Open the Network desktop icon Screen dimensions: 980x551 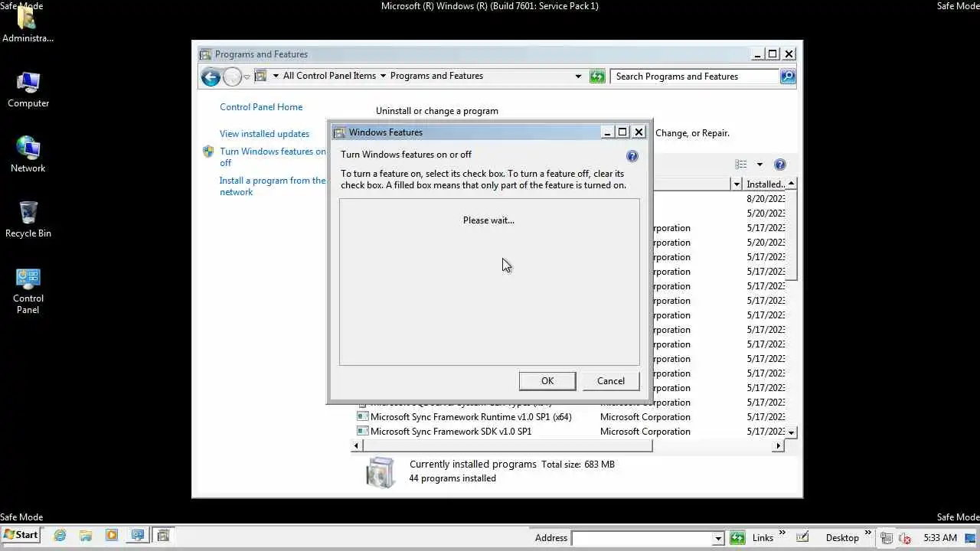click(x=28, y=155)
